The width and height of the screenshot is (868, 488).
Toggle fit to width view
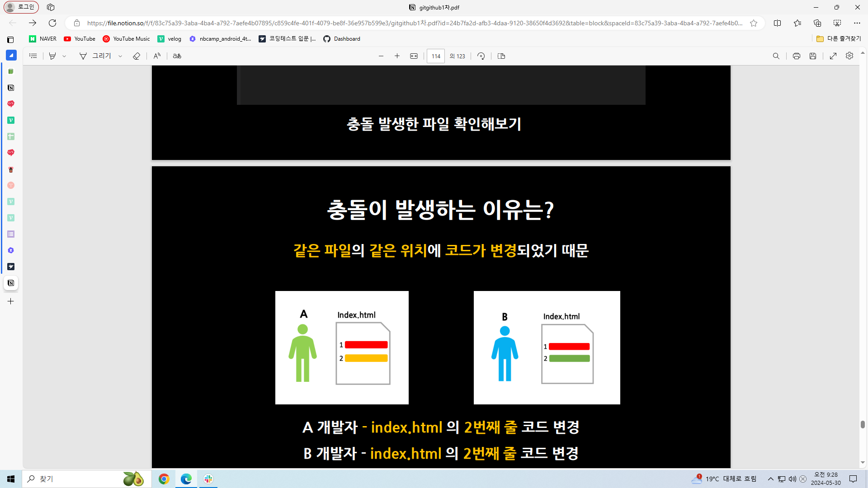tap(414, 56)
